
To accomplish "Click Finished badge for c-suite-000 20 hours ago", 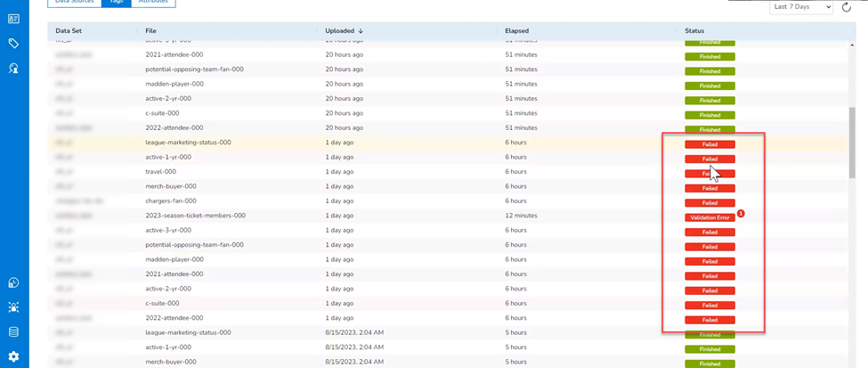I will pos(710,115).
